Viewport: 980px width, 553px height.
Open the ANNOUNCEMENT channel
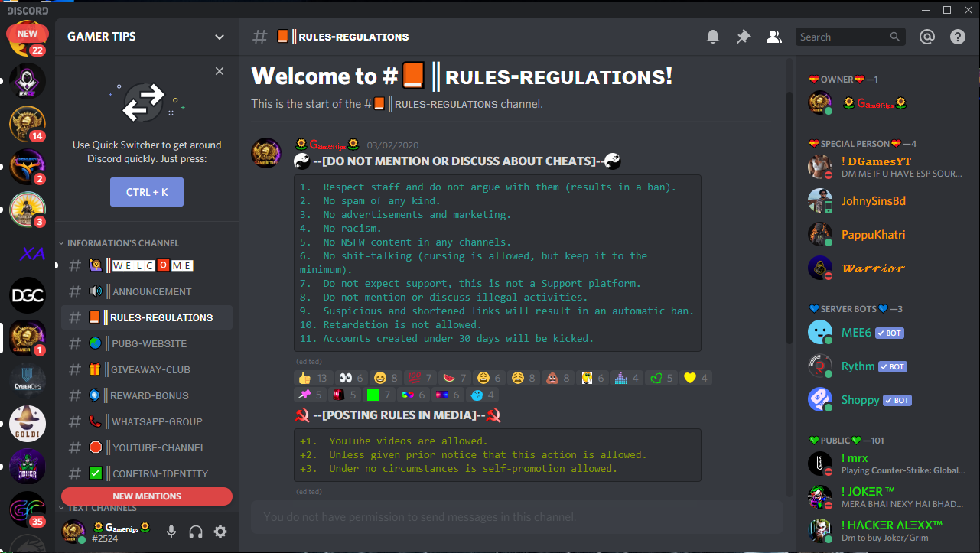click(147, 291)
